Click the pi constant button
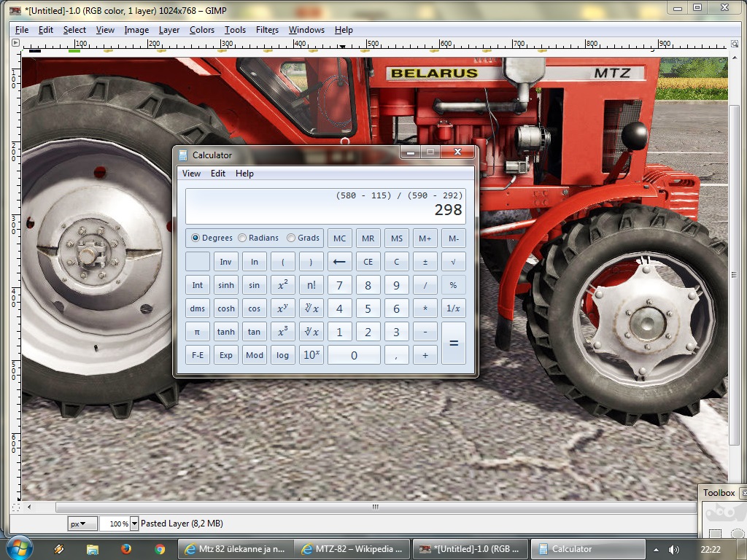 pyautogui.click(x=197, y=332)
